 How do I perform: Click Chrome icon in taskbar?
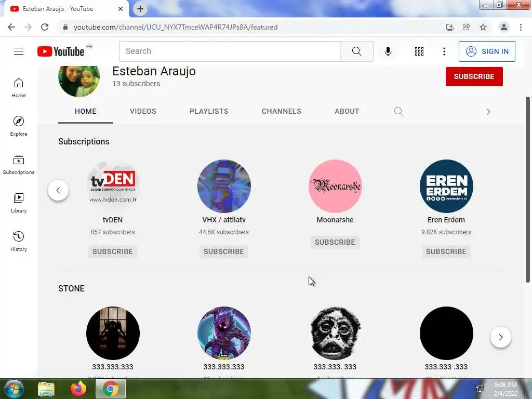111,389
